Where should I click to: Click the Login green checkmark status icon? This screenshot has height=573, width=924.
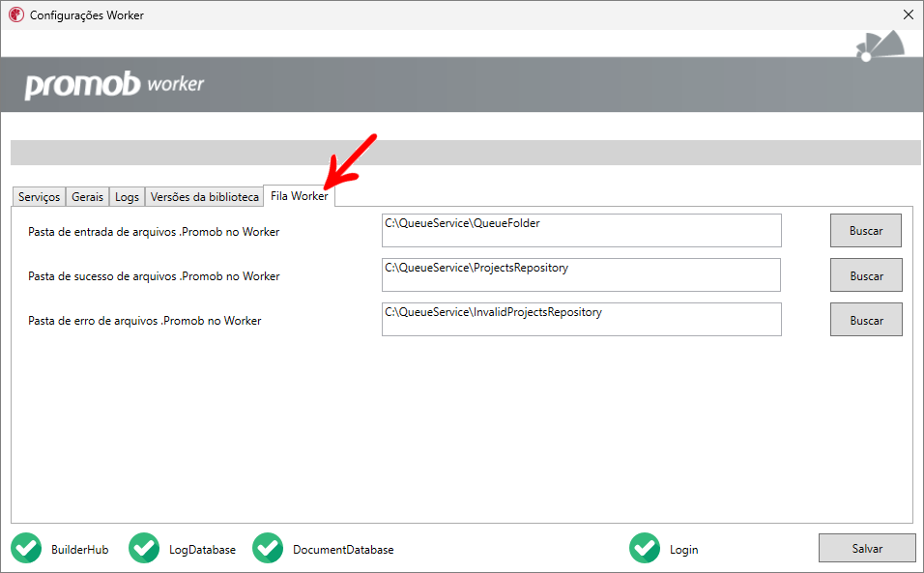coord(644,548)
